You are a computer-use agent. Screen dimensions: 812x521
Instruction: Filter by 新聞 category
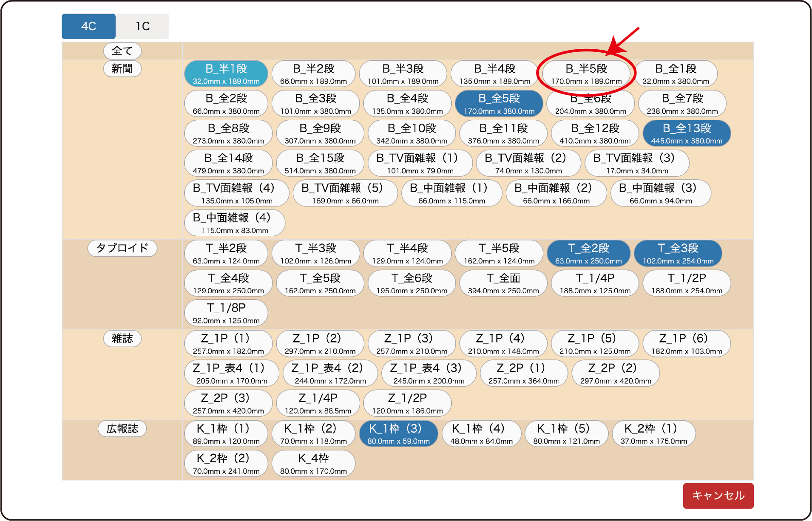tap(122, 69)
